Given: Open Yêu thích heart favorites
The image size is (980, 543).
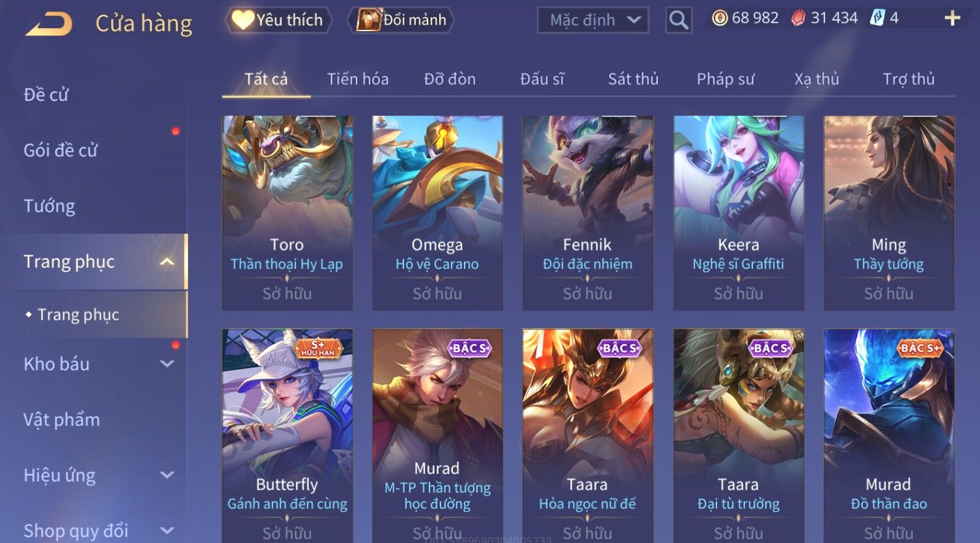Looking at the screenshot, I should [x=279, y=20].
